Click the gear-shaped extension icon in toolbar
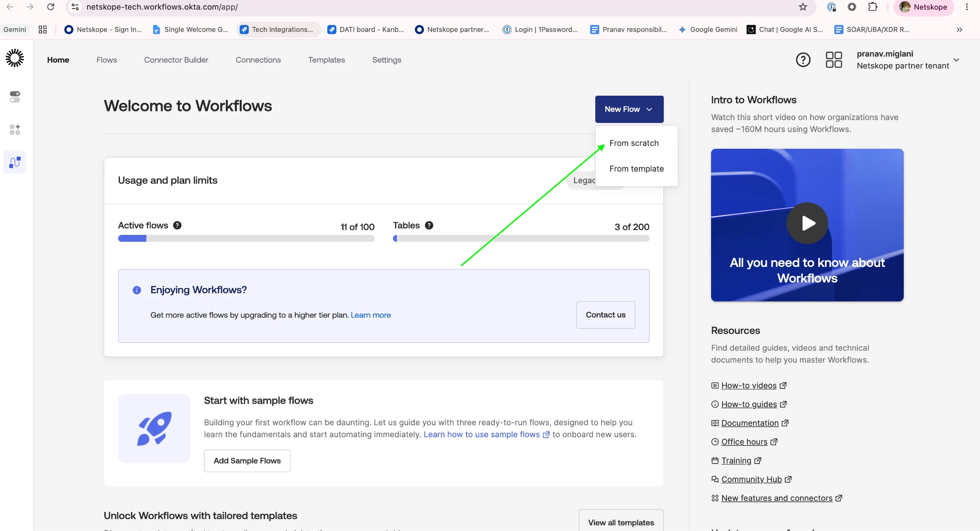 pos(852,7)
